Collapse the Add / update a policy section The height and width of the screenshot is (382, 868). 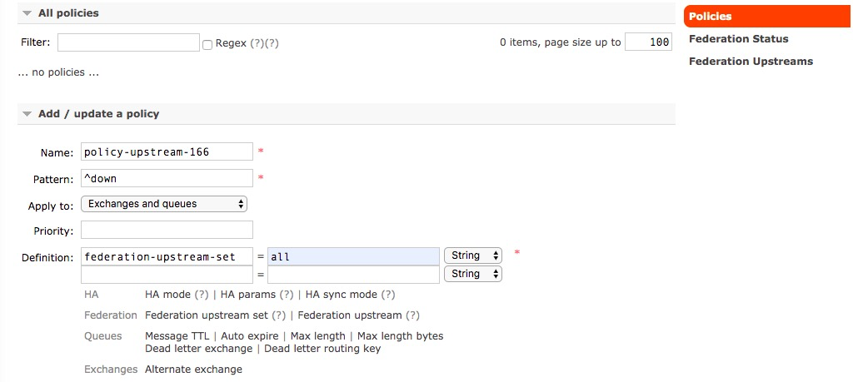pyautogui.click(x=92, y=114)
